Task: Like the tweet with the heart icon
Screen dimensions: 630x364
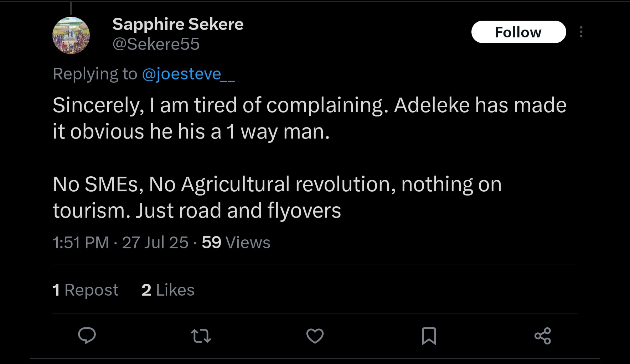Action: click(x=315, y=336)
